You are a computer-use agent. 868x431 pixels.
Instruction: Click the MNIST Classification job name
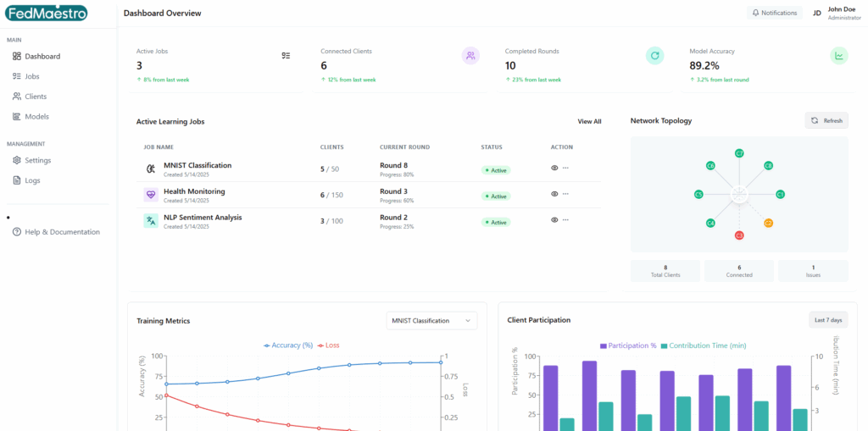pos(198,165)
